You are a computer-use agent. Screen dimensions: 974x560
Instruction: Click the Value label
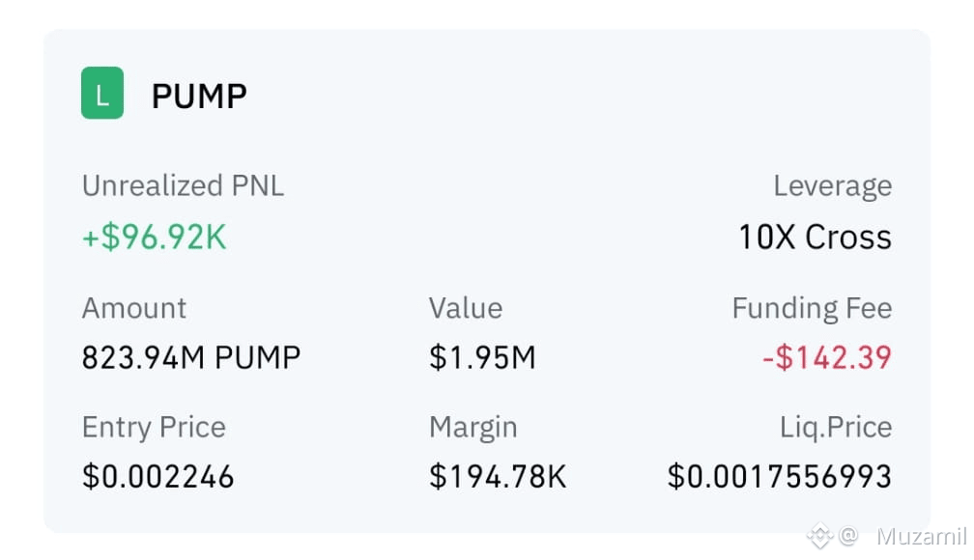click(466, 308)
